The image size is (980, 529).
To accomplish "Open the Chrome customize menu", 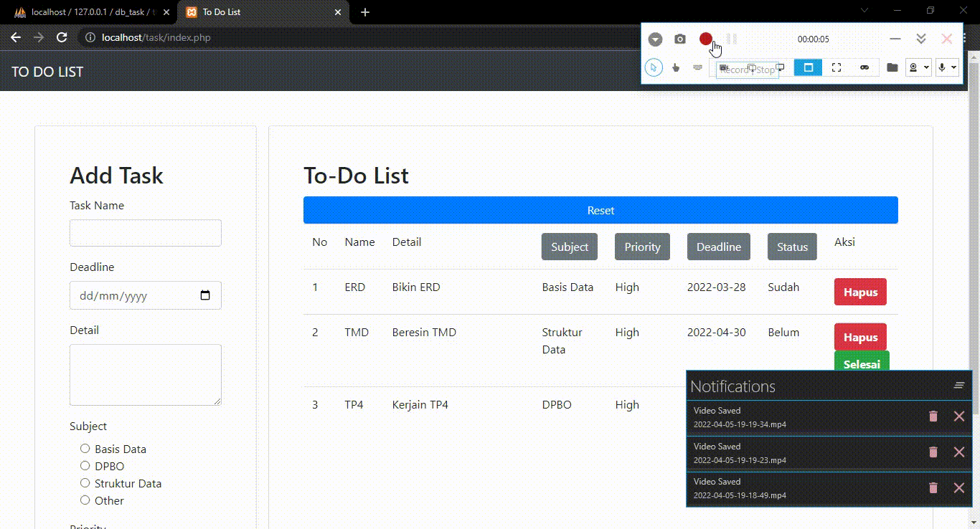I will (965, 37).
